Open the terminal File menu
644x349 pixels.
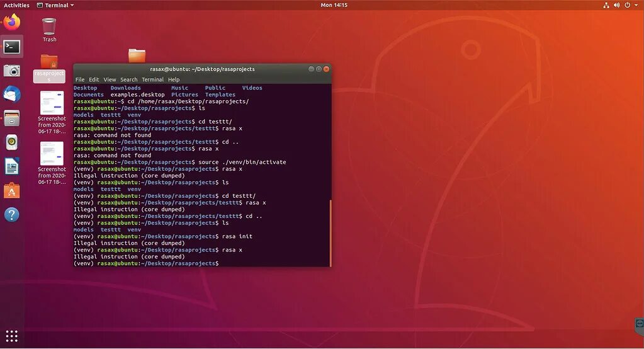[80, 79]
